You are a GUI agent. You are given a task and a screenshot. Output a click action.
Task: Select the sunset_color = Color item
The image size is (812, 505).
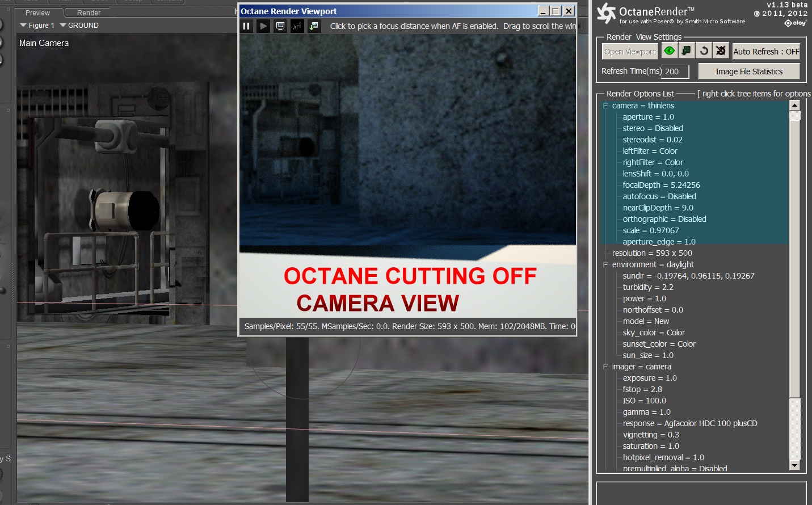click(x=659, y=344)
